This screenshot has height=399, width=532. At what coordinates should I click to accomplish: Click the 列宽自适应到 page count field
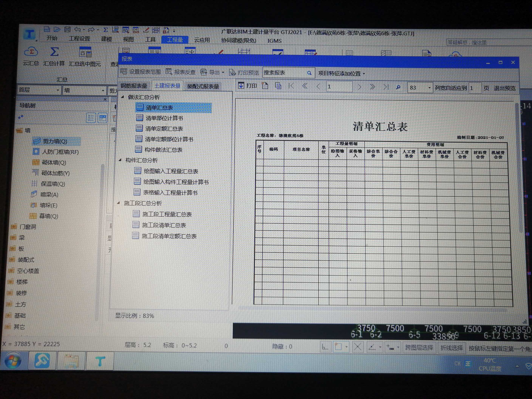(475, 88)
